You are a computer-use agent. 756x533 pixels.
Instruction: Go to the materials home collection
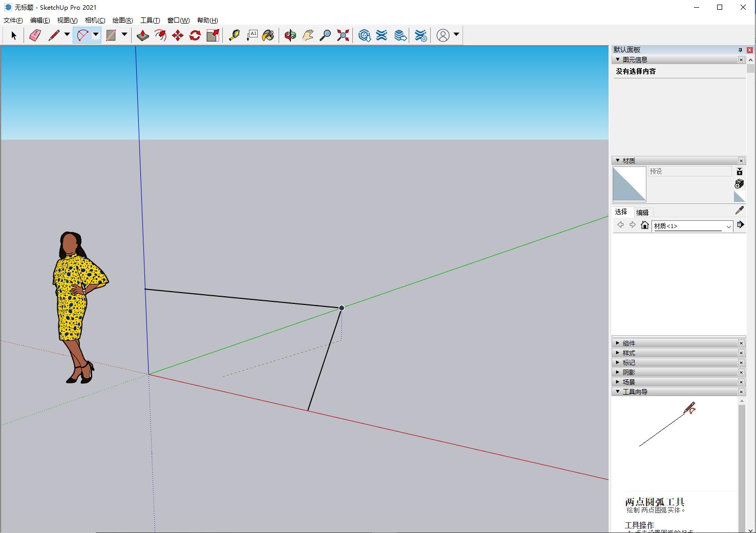645,225
